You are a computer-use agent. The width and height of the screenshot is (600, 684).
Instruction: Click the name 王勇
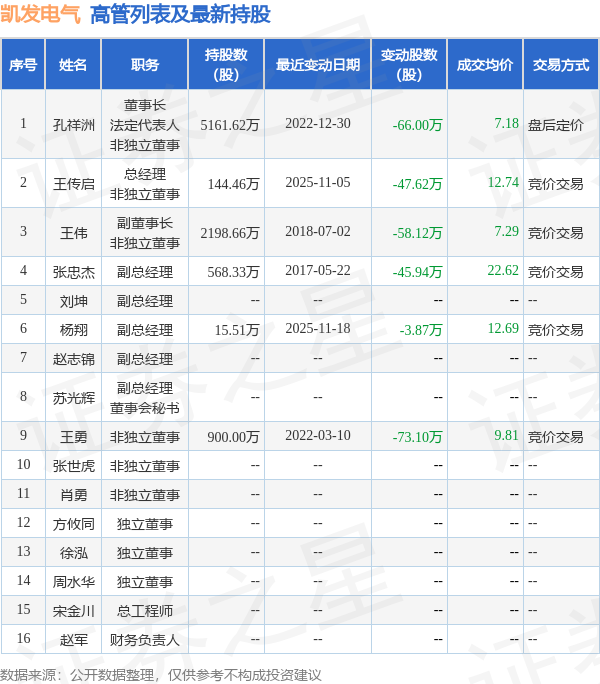(x=73, y=437)
